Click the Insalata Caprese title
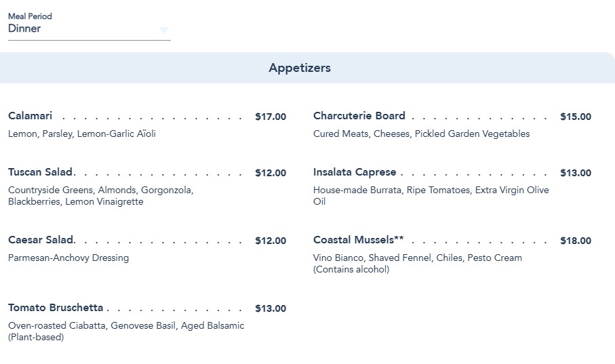This screenshot has width=615, height=364. (x=355, y=172)
